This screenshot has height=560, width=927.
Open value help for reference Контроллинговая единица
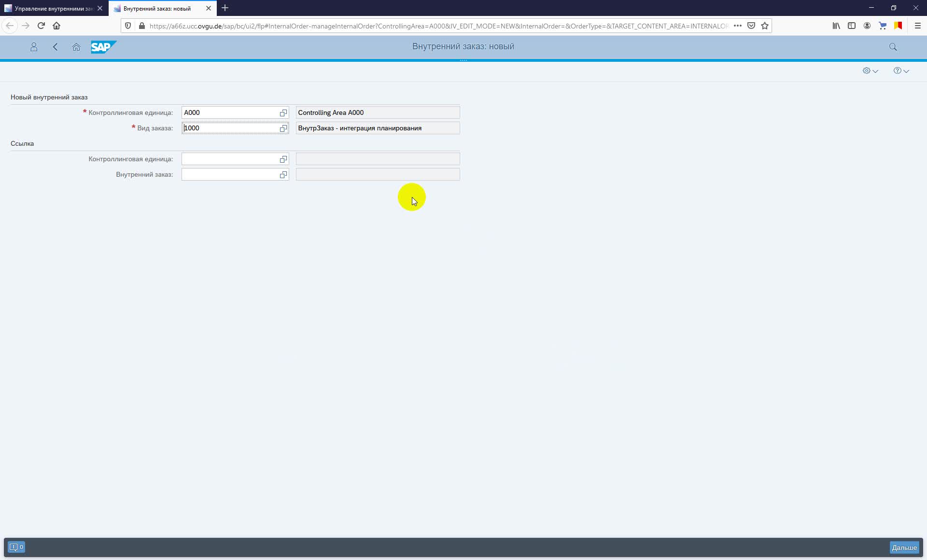(283, 159)
